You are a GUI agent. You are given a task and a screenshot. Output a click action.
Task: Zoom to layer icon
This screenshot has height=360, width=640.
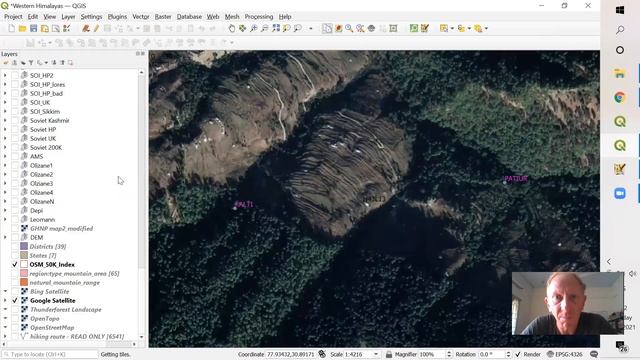pyautogui.click(x=298, y=29)
